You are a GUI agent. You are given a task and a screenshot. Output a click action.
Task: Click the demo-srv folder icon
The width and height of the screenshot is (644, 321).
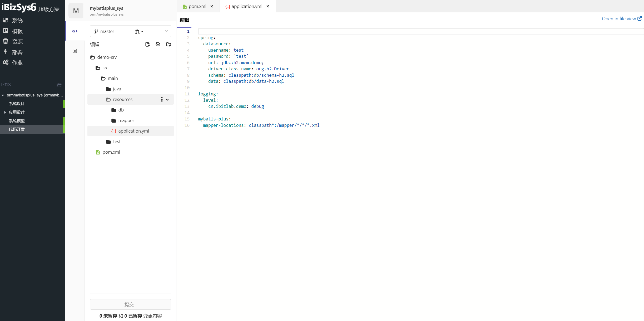click(x=93, y=57)
